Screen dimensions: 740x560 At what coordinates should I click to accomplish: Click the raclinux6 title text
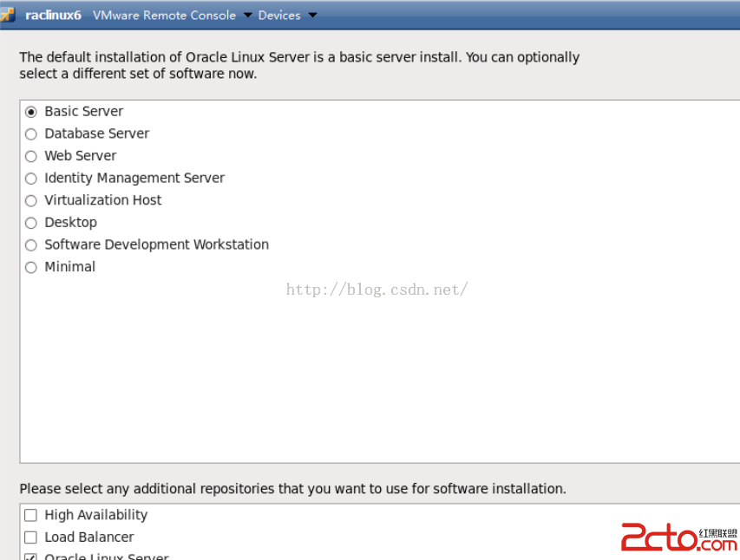(x=53, y=15)
